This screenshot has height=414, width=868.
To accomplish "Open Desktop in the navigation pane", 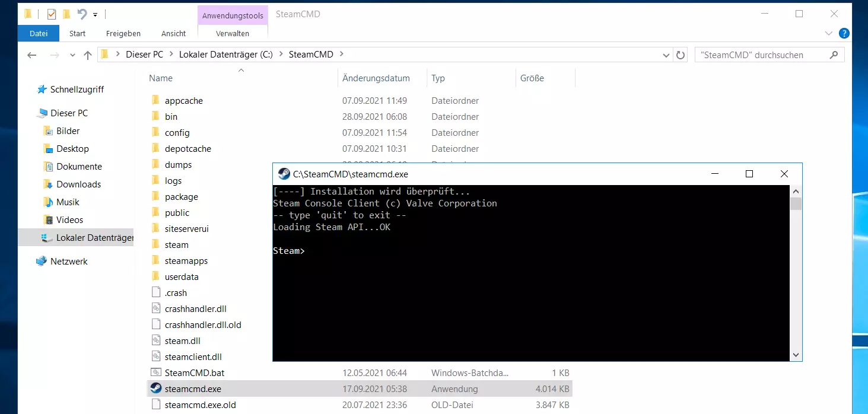I will [72, 149].
